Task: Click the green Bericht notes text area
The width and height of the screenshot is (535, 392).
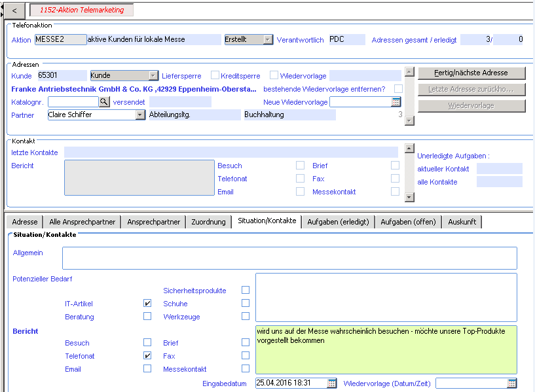Action: pos(386,349)
